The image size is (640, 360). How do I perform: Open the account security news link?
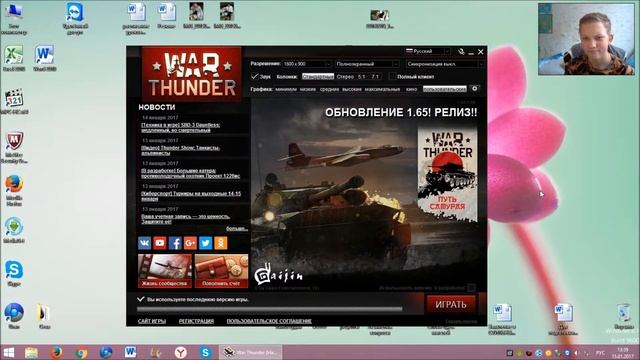pos(186,219)
